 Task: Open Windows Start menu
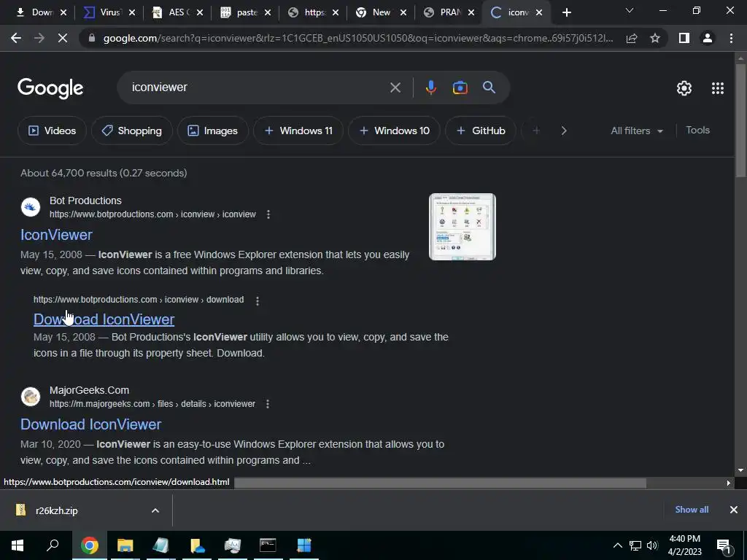[18, 545]
